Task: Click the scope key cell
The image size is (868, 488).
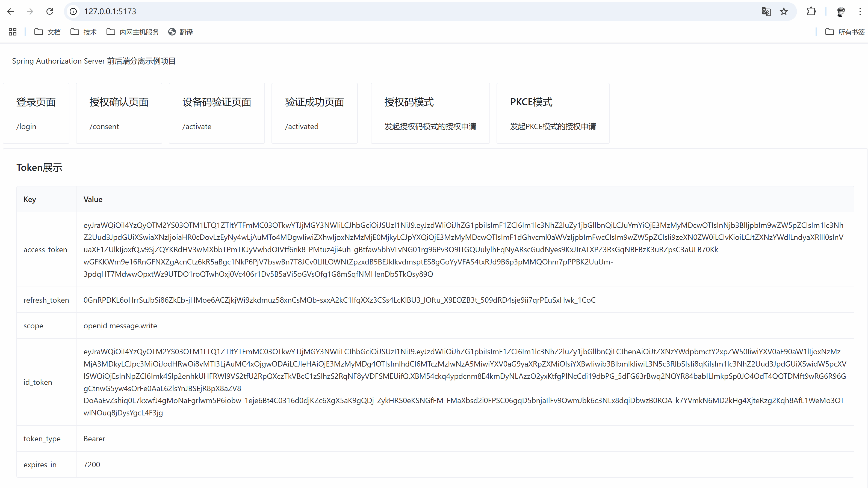Action: coord(46,326)
